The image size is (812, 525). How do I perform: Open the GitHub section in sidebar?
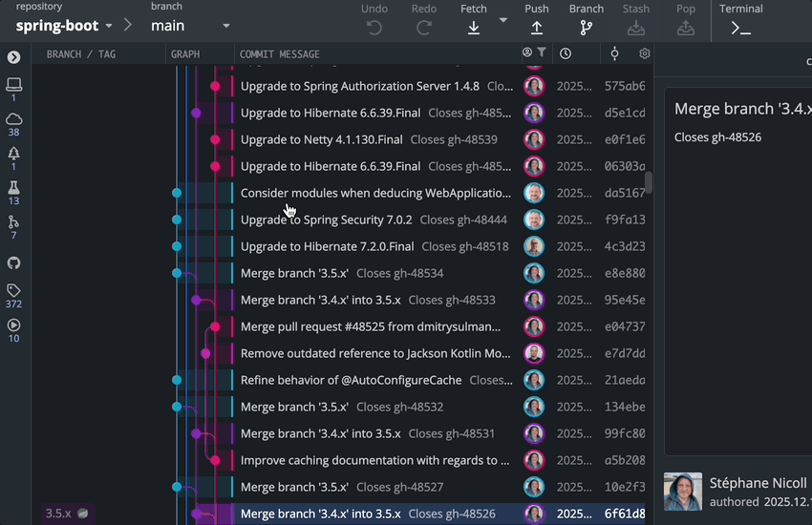click(13, 262)
